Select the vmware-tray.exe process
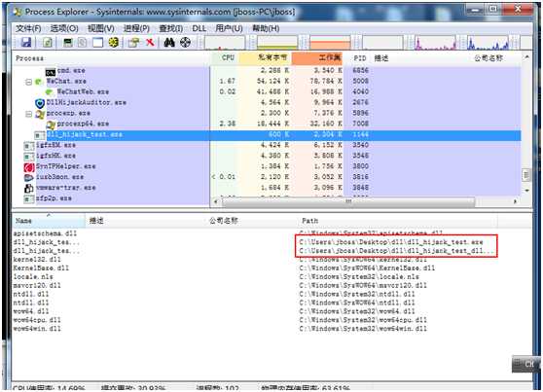This screenshot has height=392, width=543. point(66,188)
